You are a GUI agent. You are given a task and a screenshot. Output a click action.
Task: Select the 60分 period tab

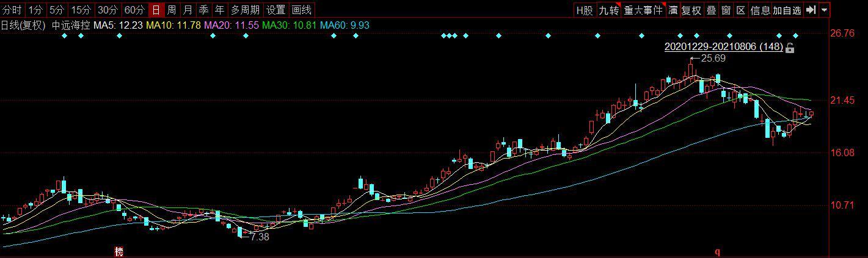134,10
